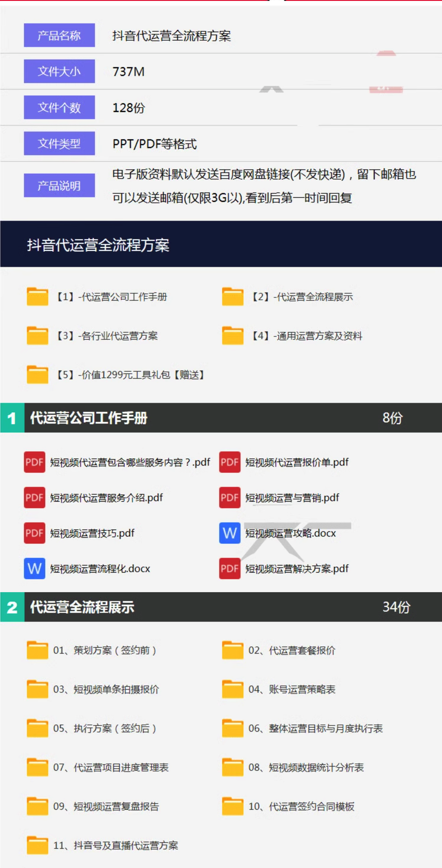Image resolution: width=442 pixels, height=868 pixels.
Task: Click the 代运营全流程展示 section header title
Action: (x=82, y=607)
